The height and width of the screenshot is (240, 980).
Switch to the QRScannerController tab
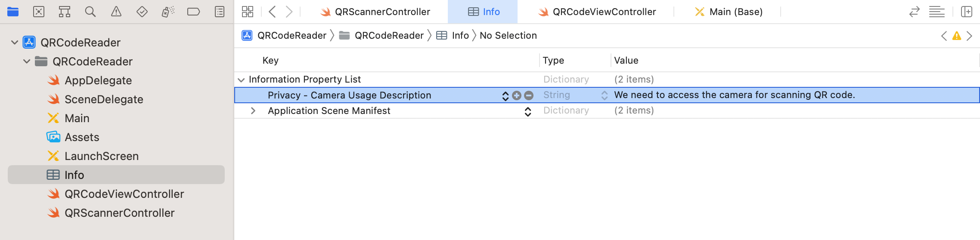[x=375, y=12]
